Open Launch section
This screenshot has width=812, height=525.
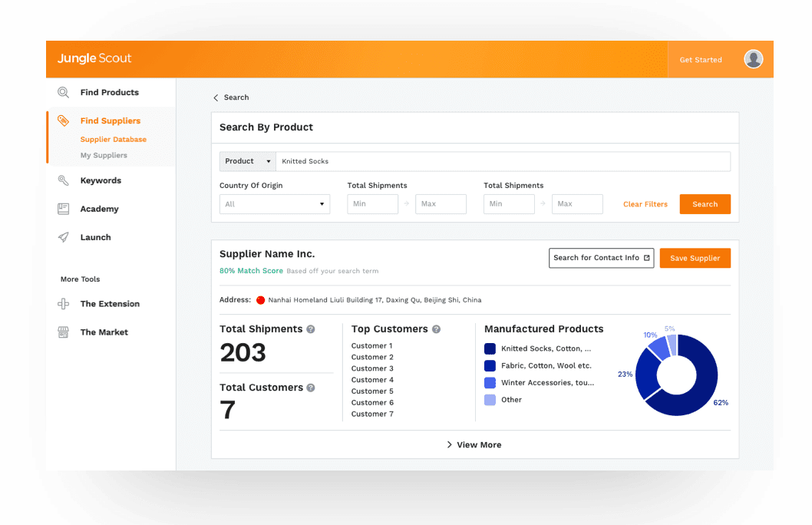(x=95, y=237)
